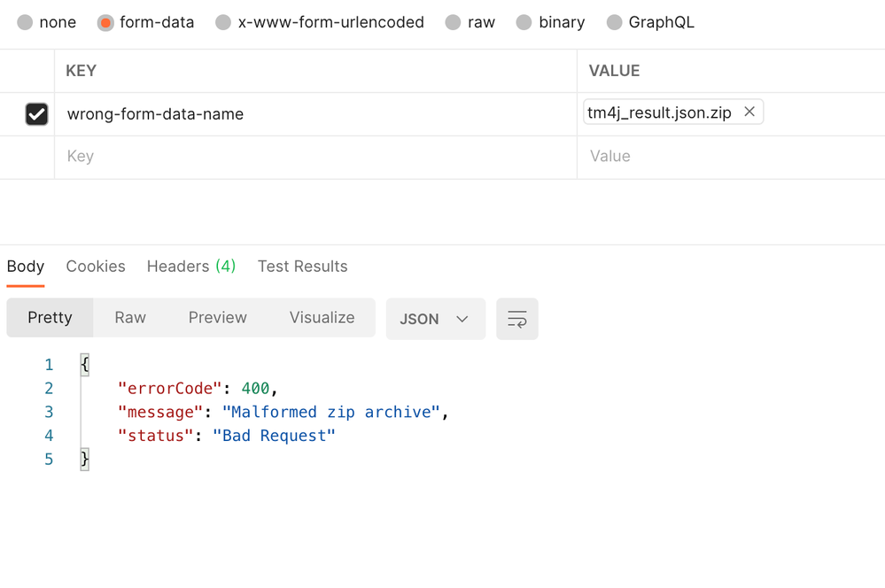Choose the GraphQL body type
Screen dimensions: 885x588
(614, 22)
